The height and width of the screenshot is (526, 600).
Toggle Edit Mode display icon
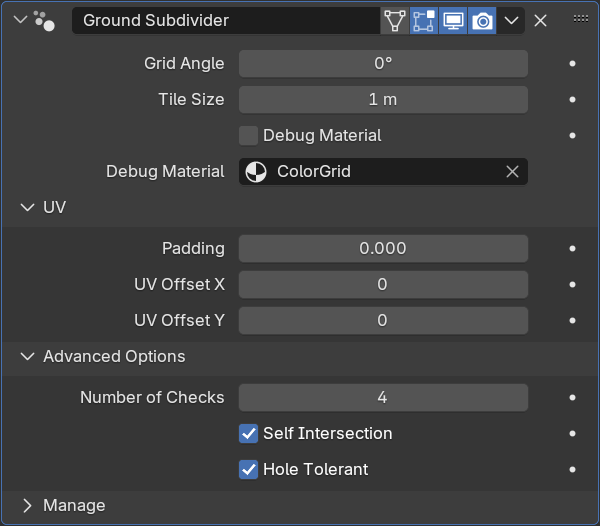[x=424, y=21]
